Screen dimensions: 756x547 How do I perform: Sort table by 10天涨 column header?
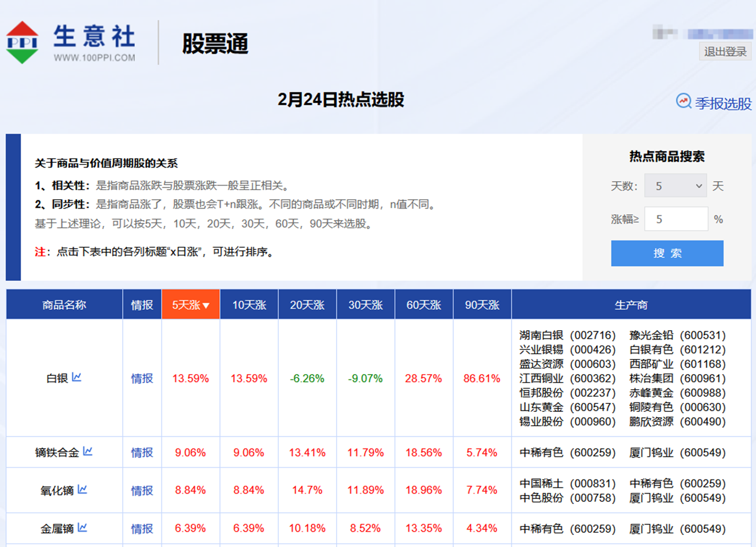[249, 304]
